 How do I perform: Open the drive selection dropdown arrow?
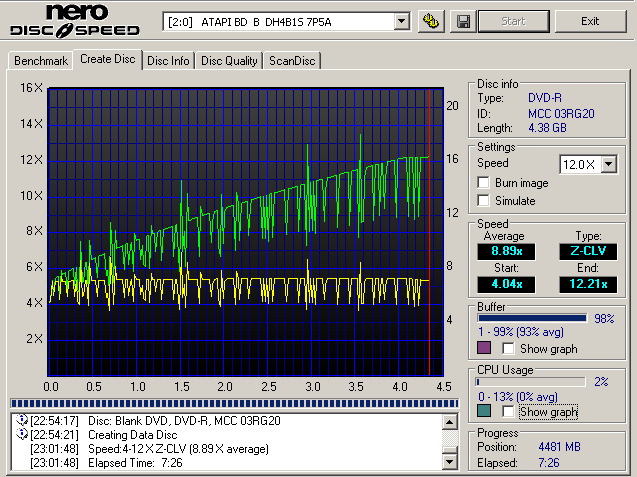401,21
